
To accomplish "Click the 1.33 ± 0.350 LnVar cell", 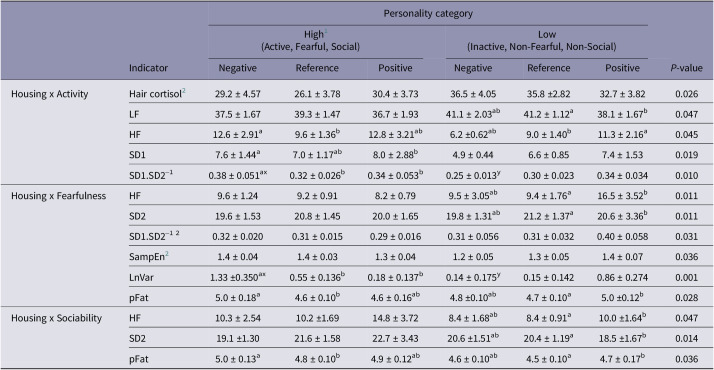I will point(238,277).
